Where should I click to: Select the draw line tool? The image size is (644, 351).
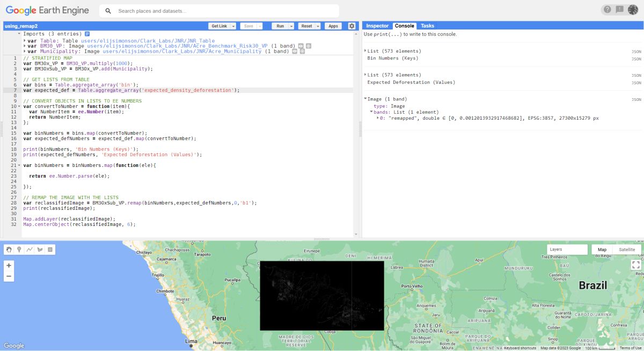click(x=30, y=250)
